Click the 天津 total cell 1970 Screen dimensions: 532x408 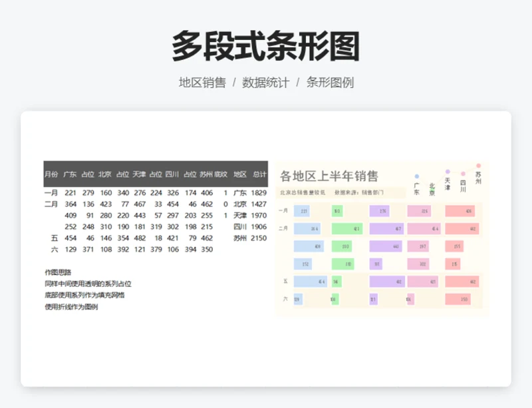259,216
